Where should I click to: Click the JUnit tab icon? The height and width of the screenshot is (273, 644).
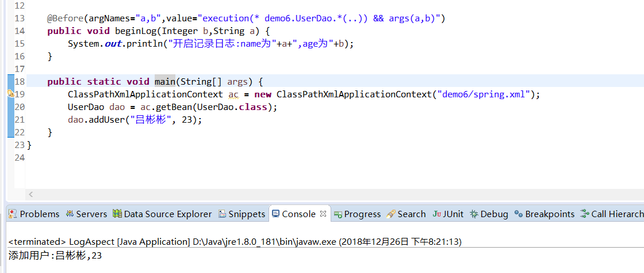[x=436, y=214]
